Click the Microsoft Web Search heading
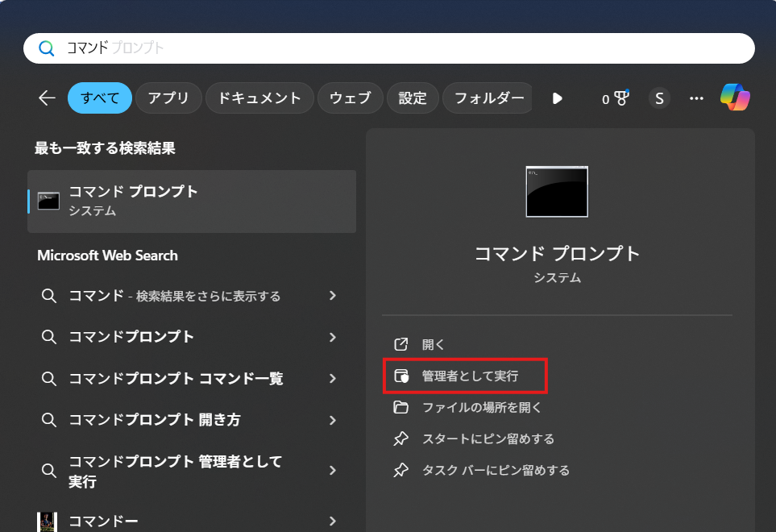This screenshot has width=776, height=532. point(107,256)
